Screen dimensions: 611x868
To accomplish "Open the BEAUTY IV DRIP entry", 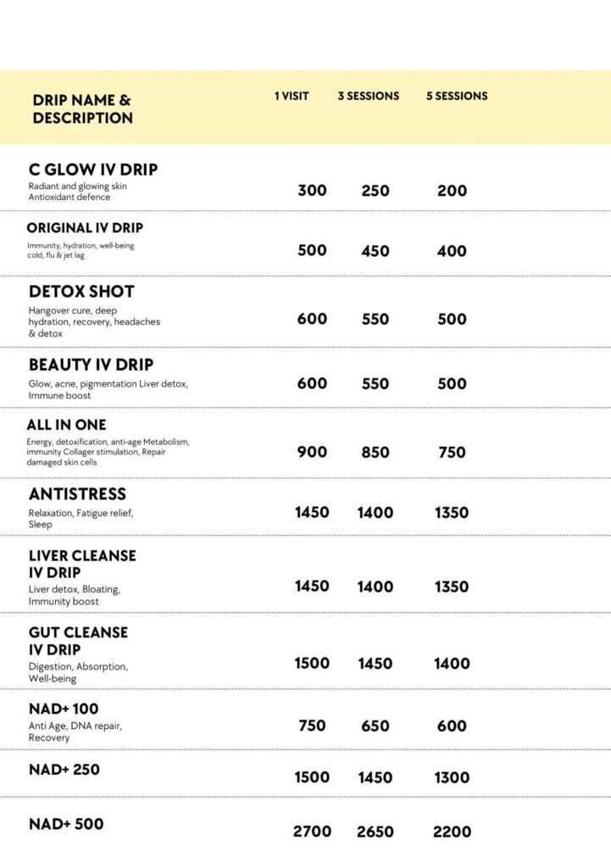I will (92, 364).
